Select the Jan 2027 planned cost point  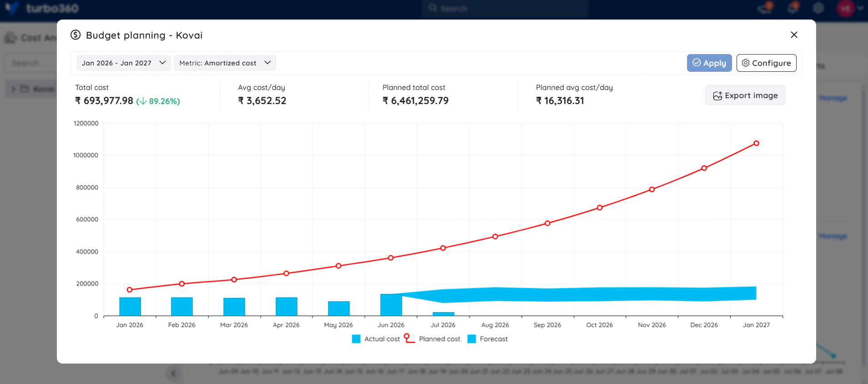coord(756,143)
